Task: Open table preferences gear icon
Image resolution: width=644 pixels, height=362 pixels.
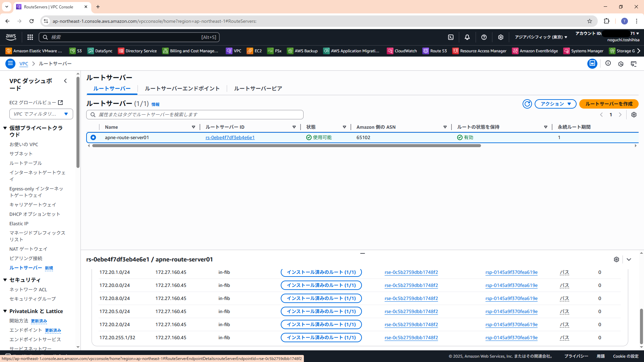Action: point(634,115)
